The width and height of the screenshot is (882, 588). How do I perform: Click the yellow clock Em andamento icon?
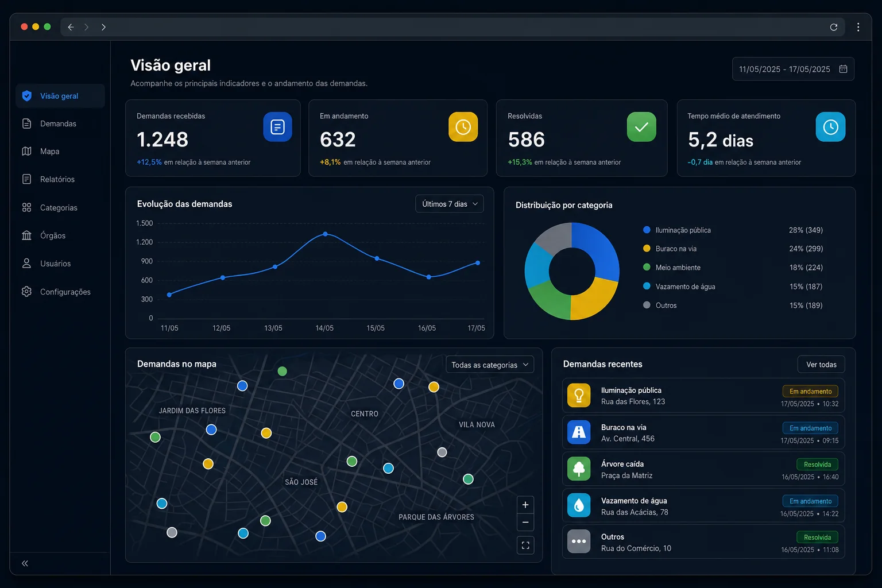463,127
